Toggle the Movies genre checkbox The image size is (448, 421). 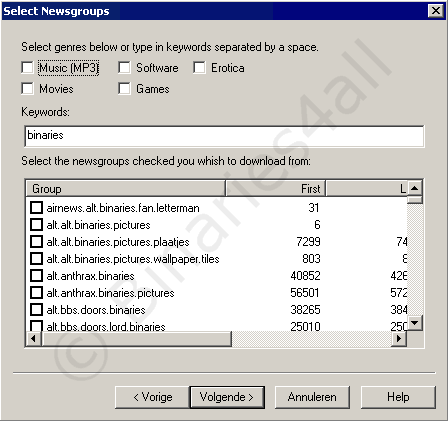pyautogui.click(x=27, y=89)
